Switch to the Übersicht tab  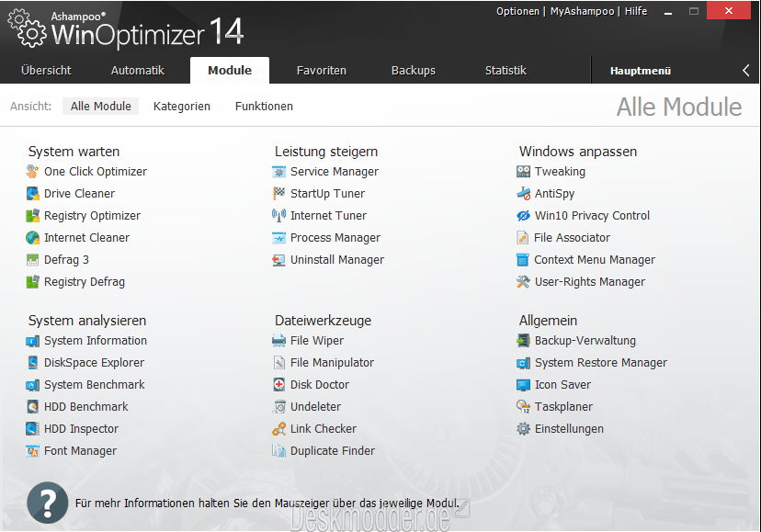pyautogui.click(x=46, y=71)
